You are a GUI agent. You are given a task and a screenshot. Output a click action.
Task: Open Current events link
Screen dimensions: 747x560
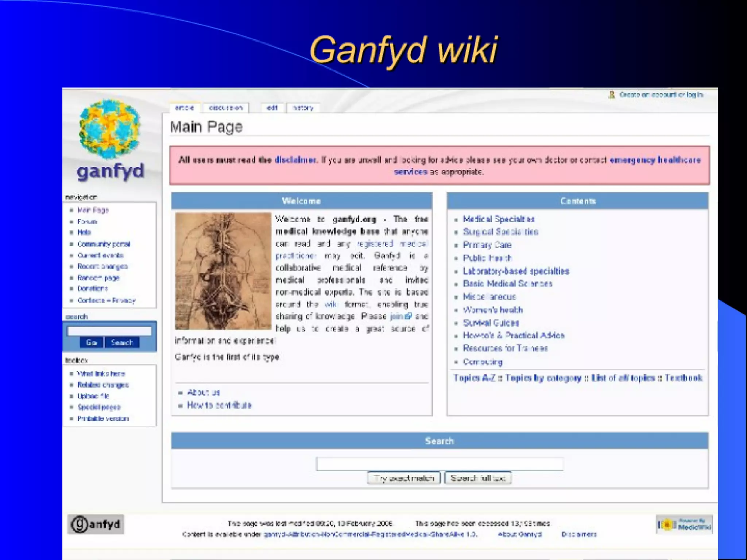[100, 255]
